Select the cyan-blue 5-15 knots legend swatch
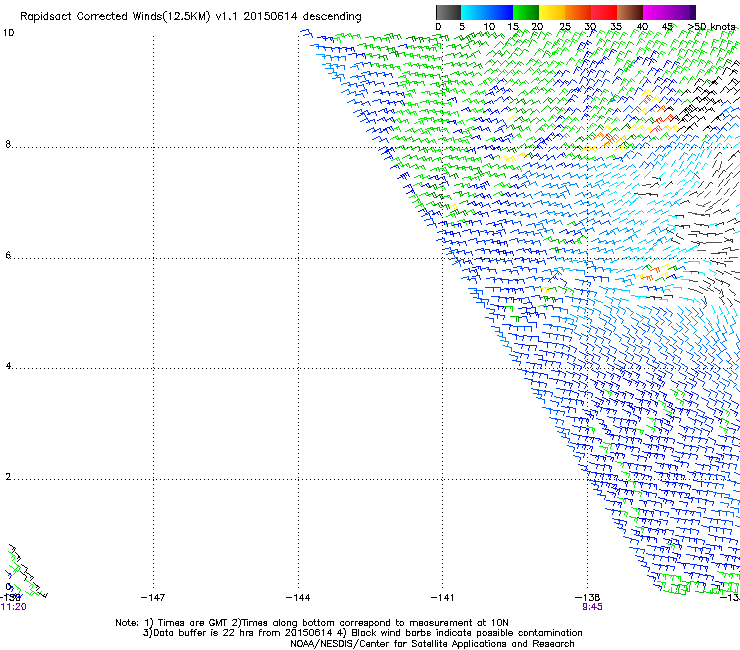740x650 pixels. (487, 12)
